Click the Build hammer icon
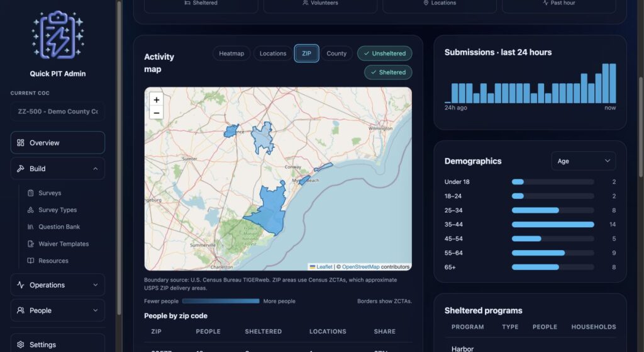The width and height of the screenshot is (644, 352). (21, 169)
